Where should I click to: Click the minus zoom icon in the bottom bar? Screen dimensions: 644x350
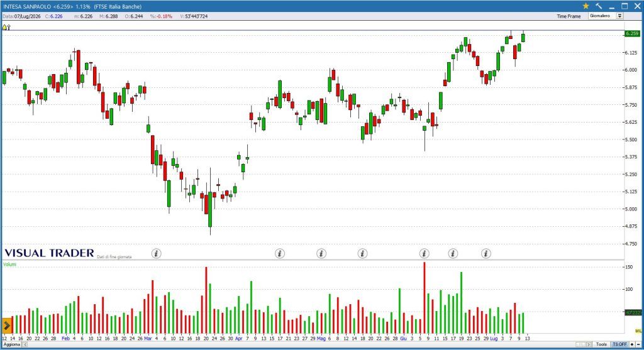[638, 344]
